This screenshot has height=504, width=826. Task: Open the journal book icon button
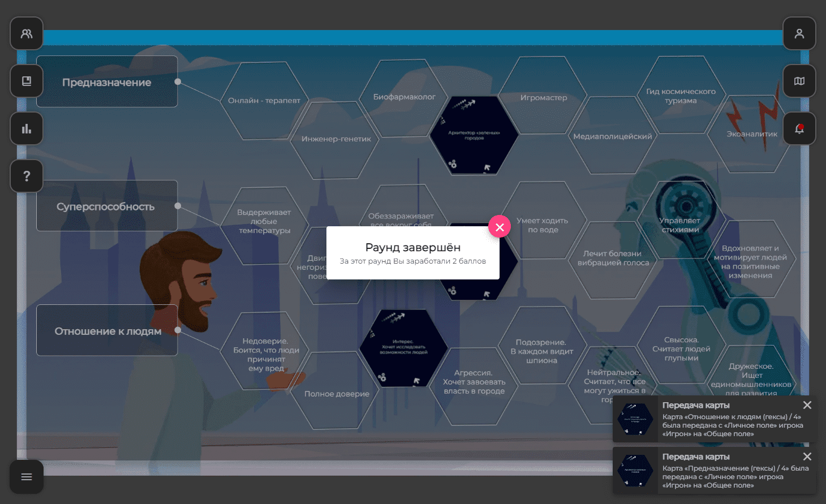point(27,81)
